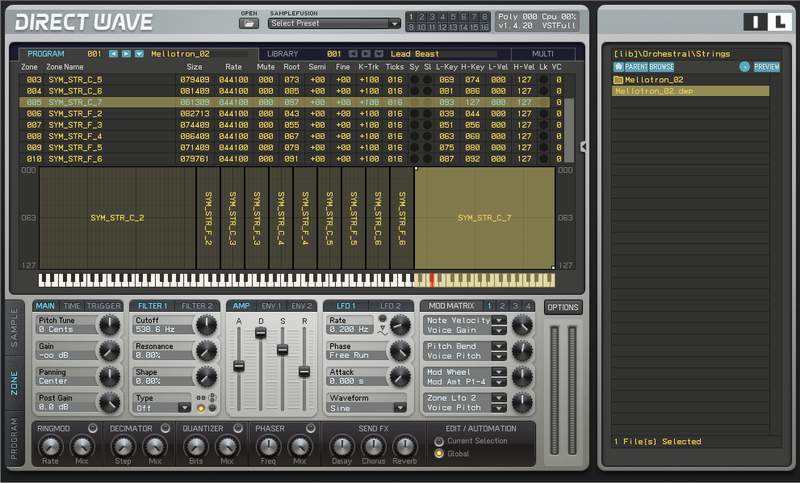Click the Panning knob
This screenshot has height=483, width=800.
click(x=110, y=376)
